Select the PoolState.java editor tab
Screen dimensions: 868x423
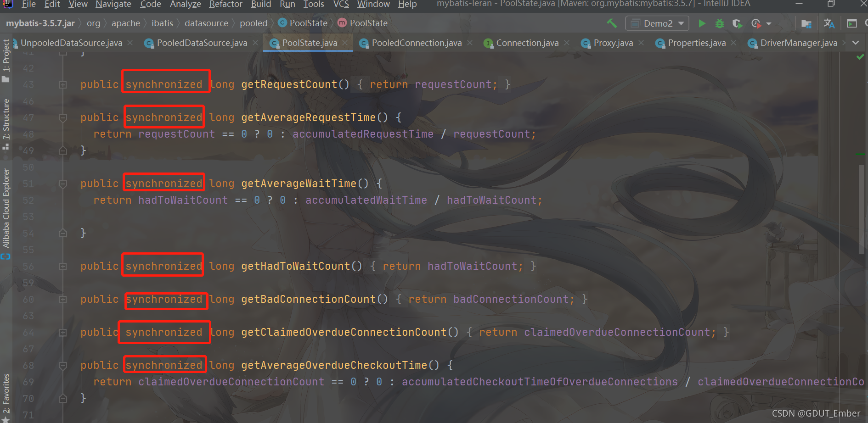tap(309, 43)
